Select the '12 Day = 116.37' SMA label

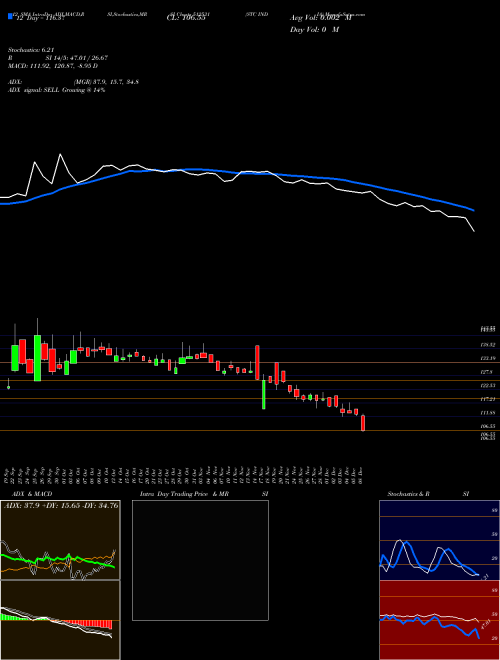pyautogui.click(x=40, y=19)
